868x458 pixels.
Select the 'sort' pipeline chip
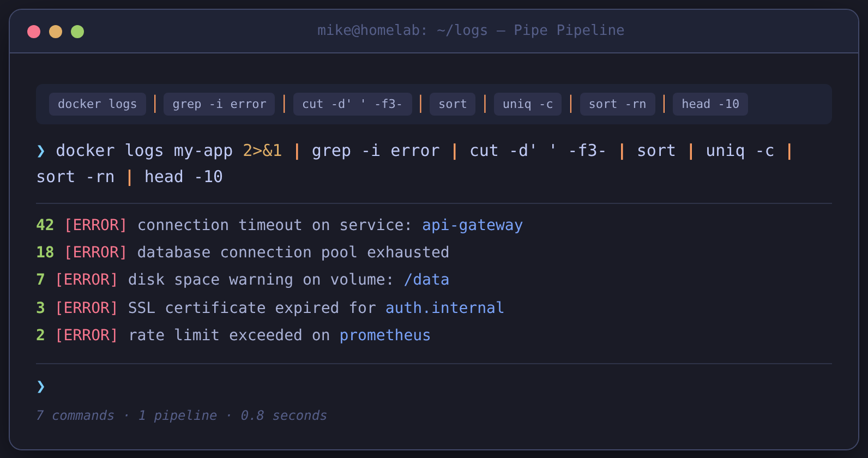click(x=453, y=104)
